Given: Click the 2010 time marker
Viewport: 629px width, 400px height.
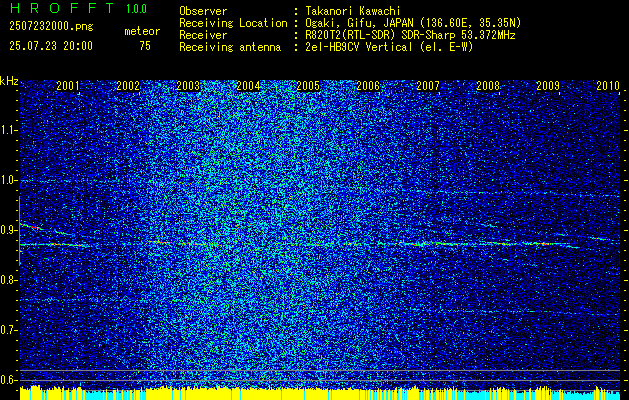Looking at the screenshot, I should pos(608,85).
